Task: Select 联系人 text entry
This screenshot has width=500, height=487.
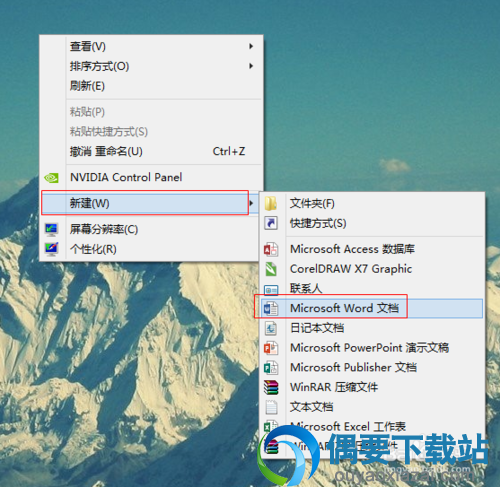Action: pos(306,288)
